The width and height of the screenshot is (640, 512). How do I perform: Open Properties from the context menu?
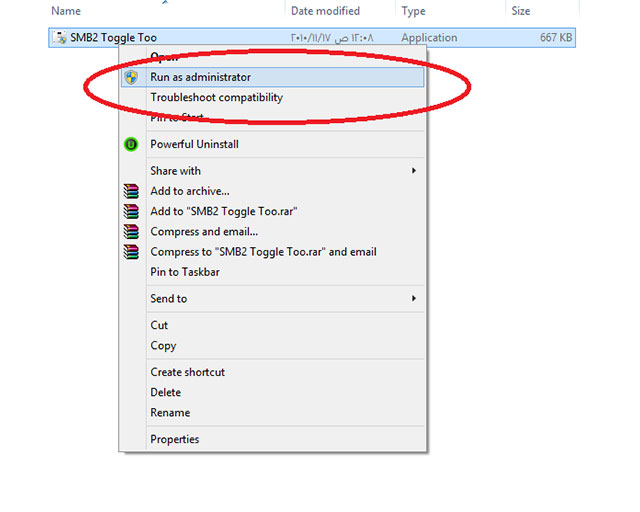click(273, 439)
